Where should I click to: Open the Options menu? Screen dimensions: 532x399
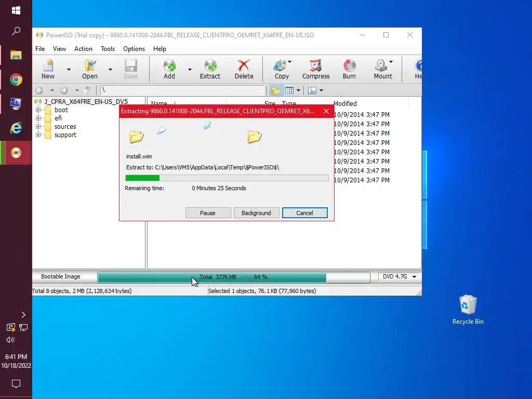(x=134, y=49)
